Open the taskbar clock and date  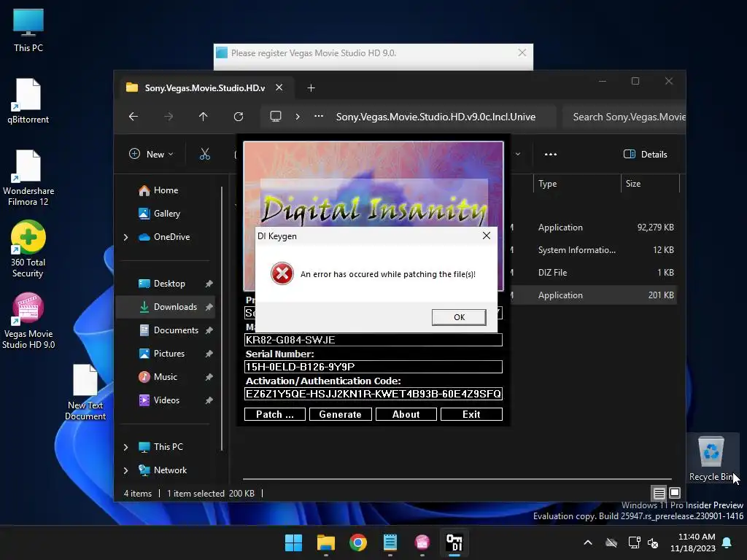[x=693, y=542]
